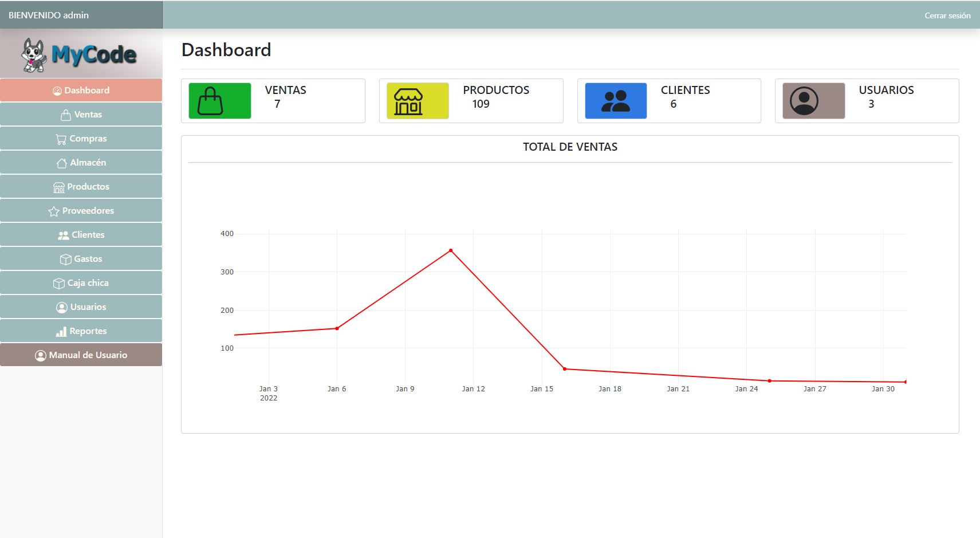Click the house icon beside Almacén
Image resolution: width=980 pixels, height=538 pixels.
pos(62,163)
